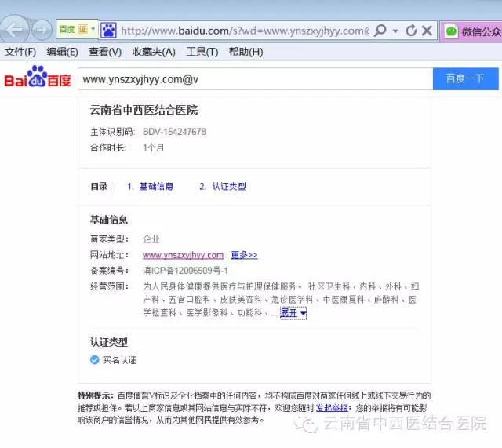This screenshot has width=502, height=448.
Task: Jump to 认证类型 in the directory
Action: pyautogui.click(x=229, y=187)
